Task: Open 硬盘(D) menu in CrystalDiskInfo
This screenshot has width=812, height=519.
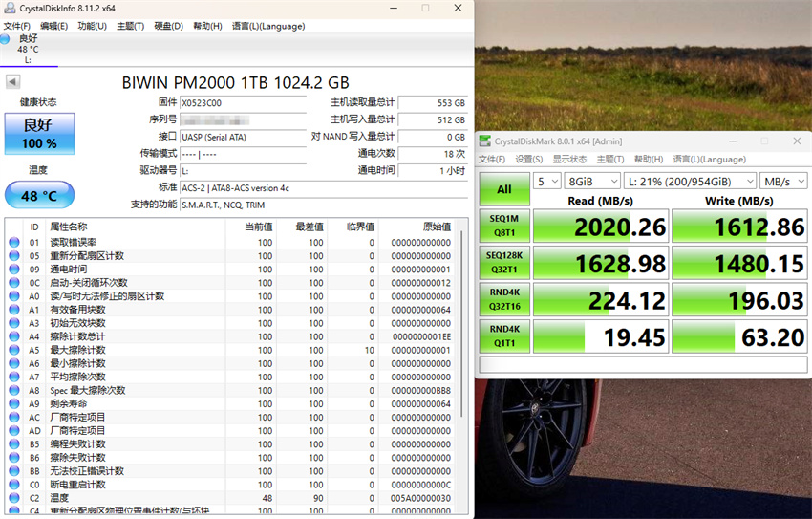Action: pos(169,26)
